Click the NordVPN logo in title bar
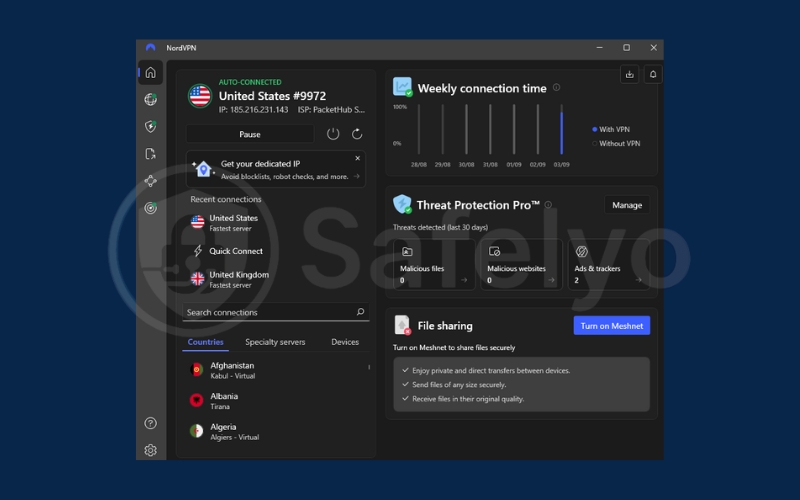800x500 pixels. [151, 47]
